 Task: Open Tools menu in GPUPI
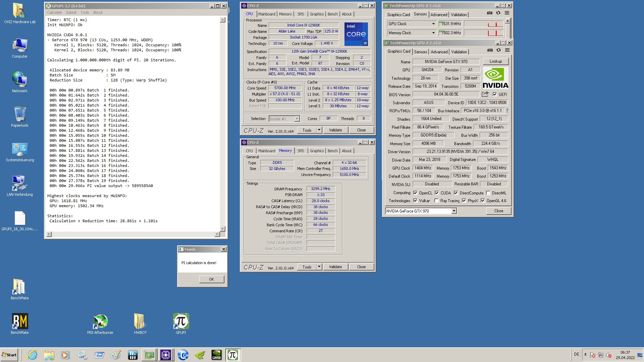pos(85,12)
